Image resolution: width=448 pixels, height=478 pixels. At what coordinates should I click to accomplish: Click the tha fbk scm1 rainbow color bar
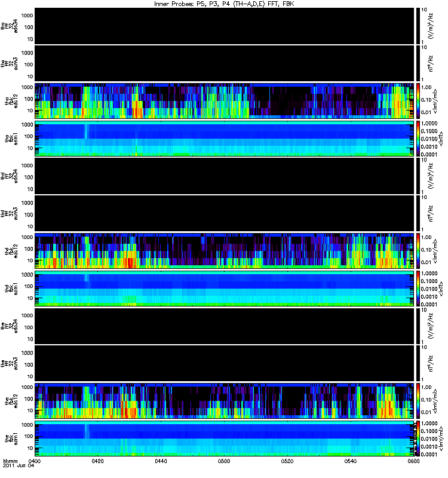[x=418, y=139]
